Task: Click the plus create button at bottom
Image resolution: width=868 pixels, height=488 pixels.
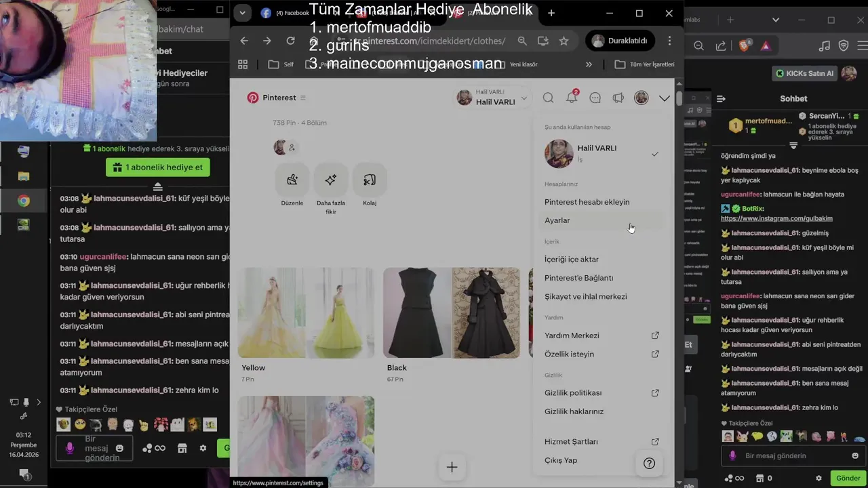Action: tap(452, 467)
